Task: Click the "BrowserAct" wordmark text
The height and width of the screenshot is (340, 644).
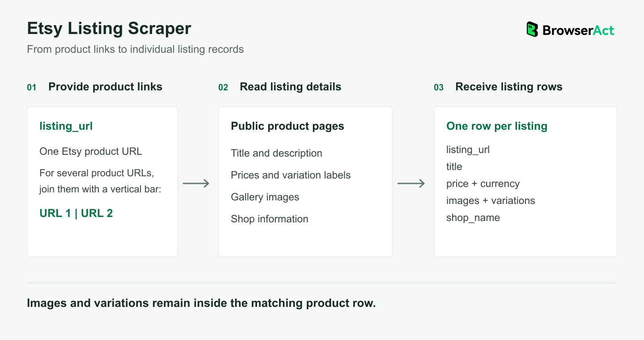Action: [x=578, y=30]
